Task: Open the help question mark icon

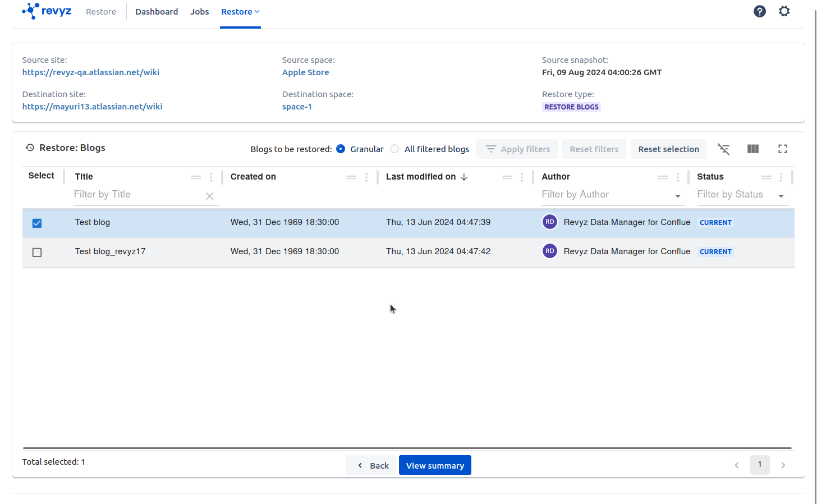Action: pos(759,11)
